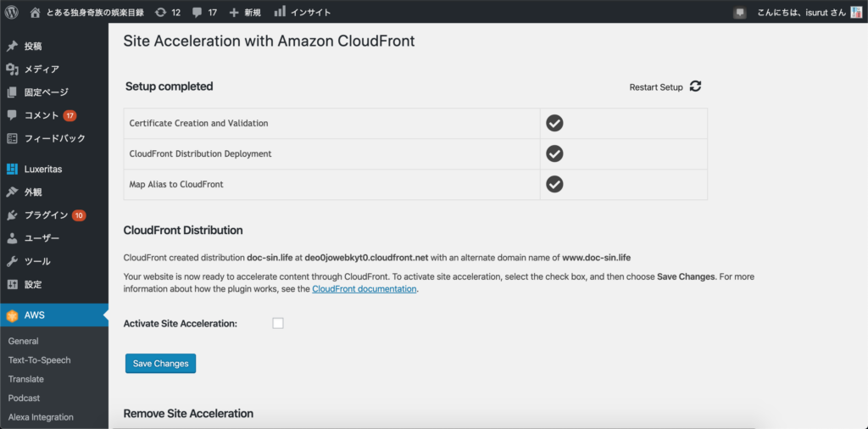Viewport: 868px width, 429px height.
Task: Click Certificate Creation and Validation checkmark
Action: pos(554,123)
